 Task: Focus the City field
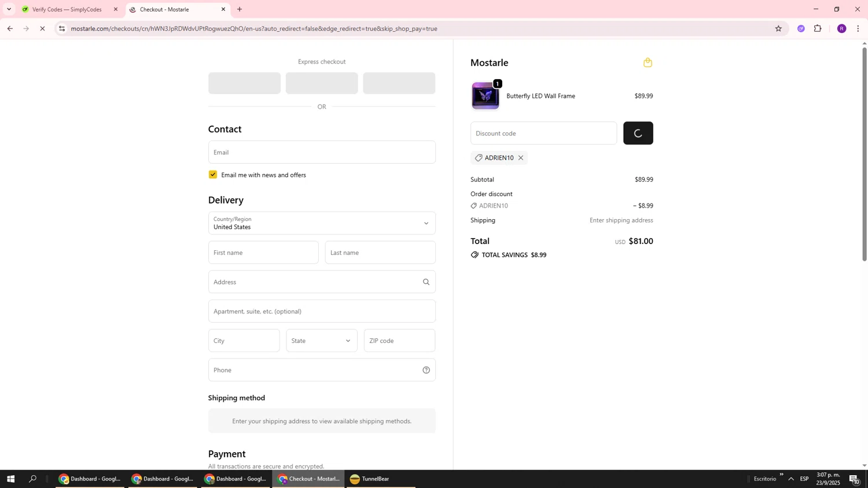244,341
